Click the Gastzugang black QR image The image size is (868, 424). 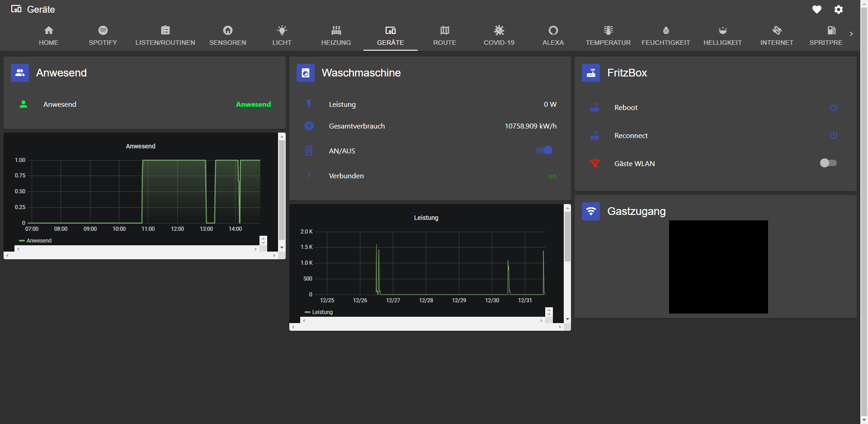718,267
